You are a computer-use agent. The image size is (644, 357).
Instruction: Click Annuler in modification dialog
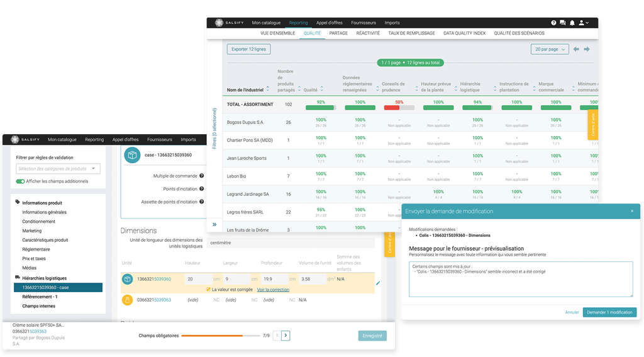(572, 312)
